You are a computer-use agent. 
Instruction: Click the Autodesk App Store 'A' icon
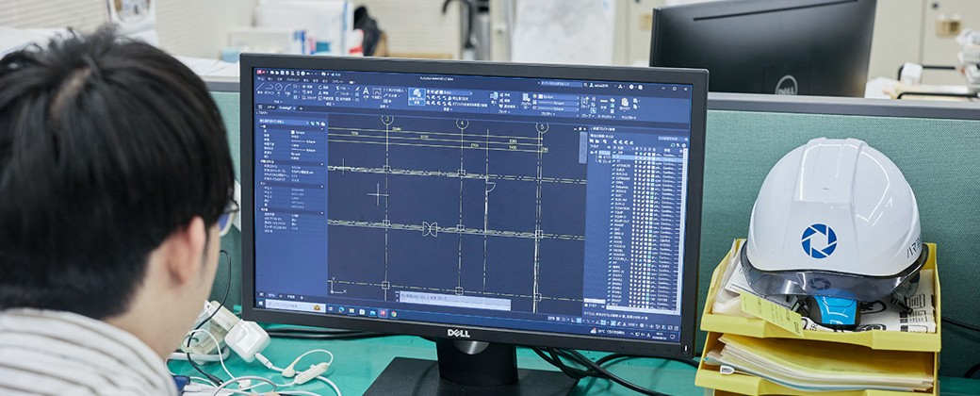pyautogui.click(x=620, y=87)
